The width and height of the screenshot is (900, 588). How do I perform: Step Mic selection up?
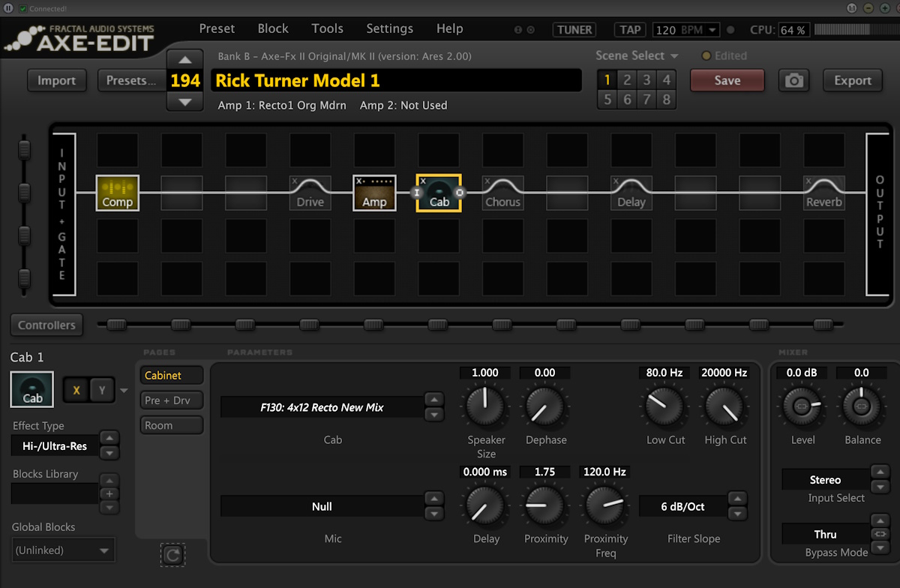(x=433, y=499)
